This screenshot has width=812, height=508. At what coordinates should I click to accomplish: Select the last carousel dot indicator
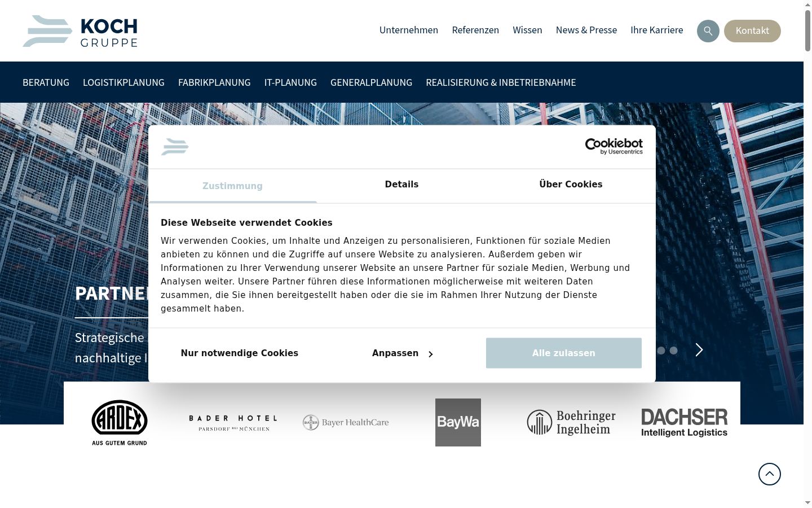[x=673, y=351]
